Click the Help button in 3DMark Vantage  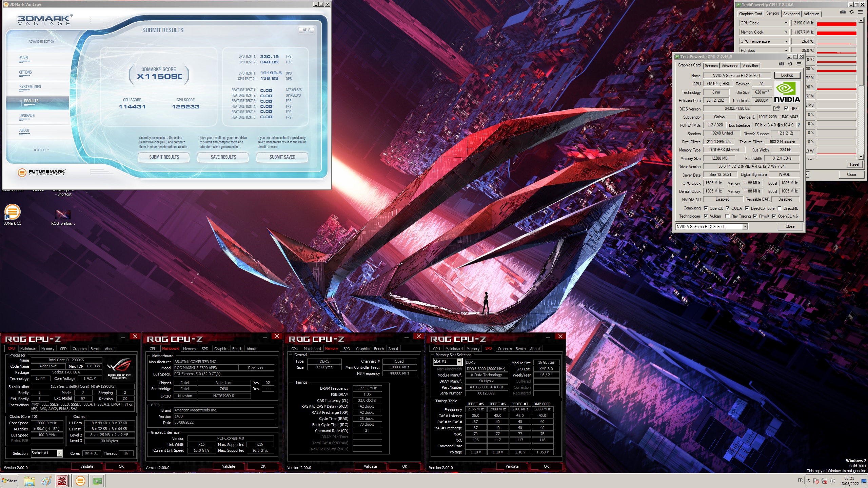pyautogui.click(x=306, y=30)
